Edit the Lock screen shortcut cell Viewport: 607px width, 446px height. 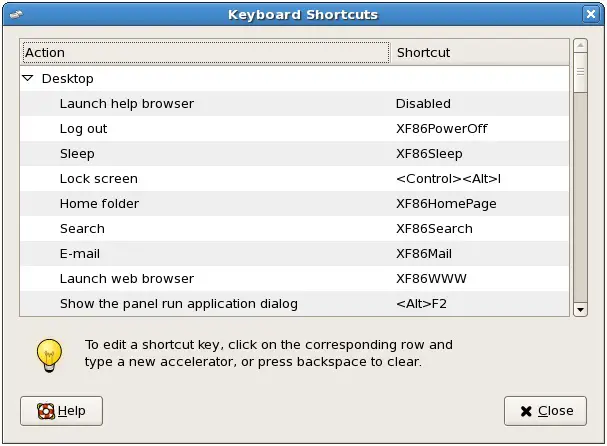point(448,179)
